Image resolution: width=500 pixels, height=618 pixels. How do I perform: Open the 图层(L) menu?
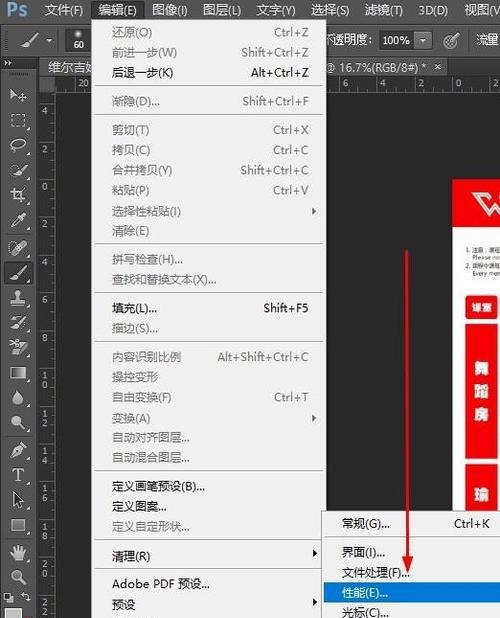pos(222,9)
